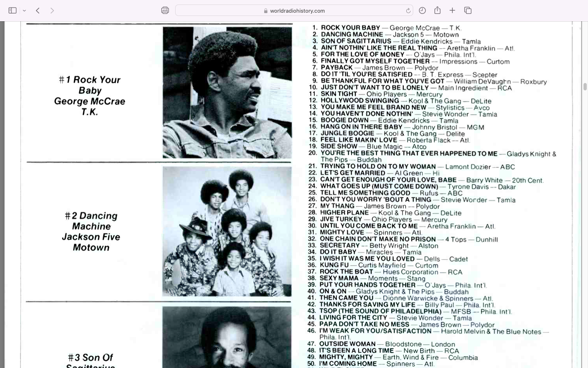Click the printer icon in toolbar
The height and width of the screenshot is (368, 588).
pyautogui.click(x=165, y=11)
